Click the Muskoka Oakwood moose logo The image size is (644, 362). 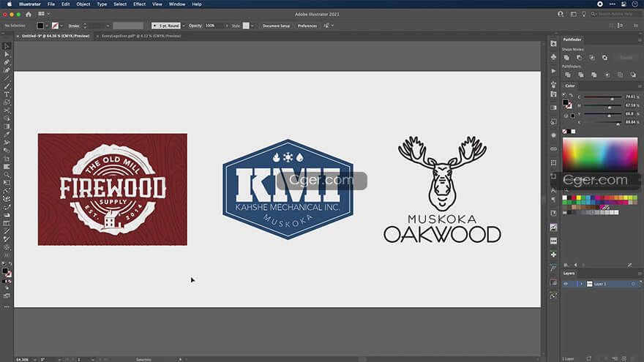coord(442,189)
